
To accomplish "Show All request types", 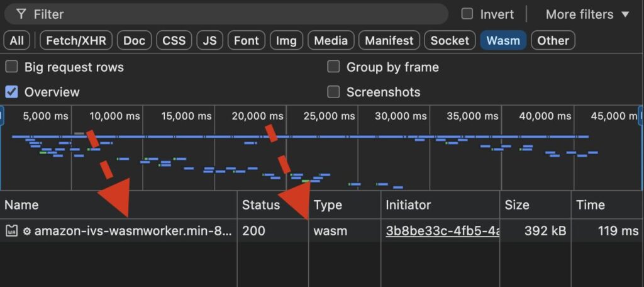I will 17,40.
